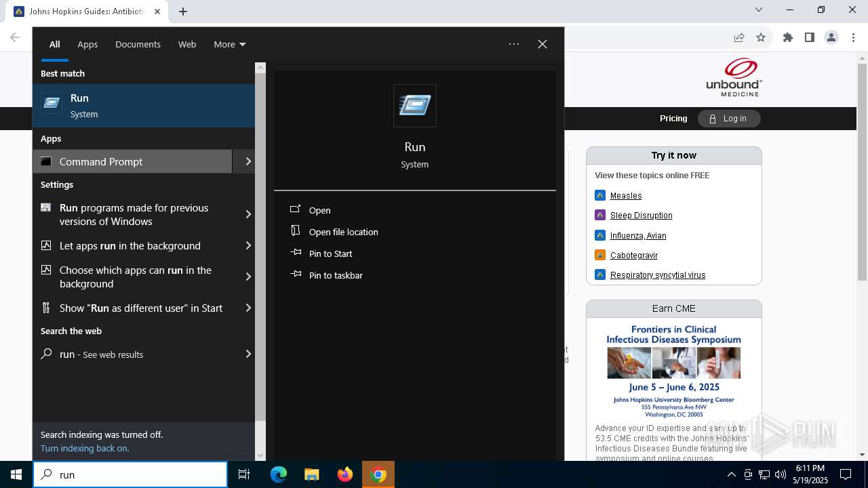Expand Show Run as different user arrow

tap(248, 308)
